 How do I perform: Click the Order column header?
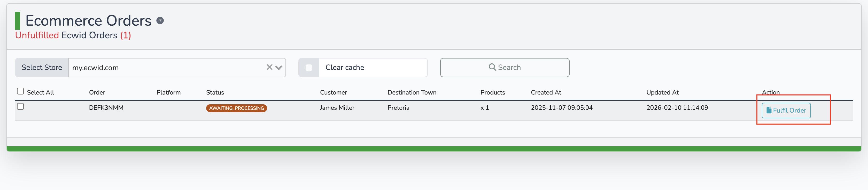pyautogui.click(x=97, y=92)
